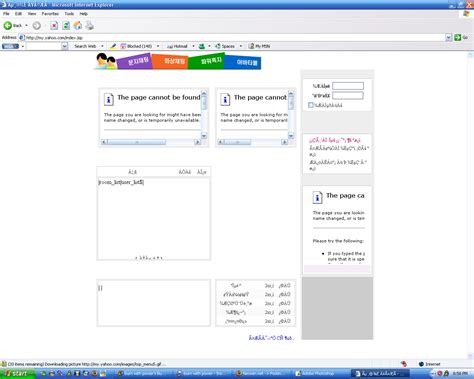This screenshot has width=474, height=379.
Task: Open the Back button history dropdown arrow
Action: pyautogui.click(x=26, y=26)
